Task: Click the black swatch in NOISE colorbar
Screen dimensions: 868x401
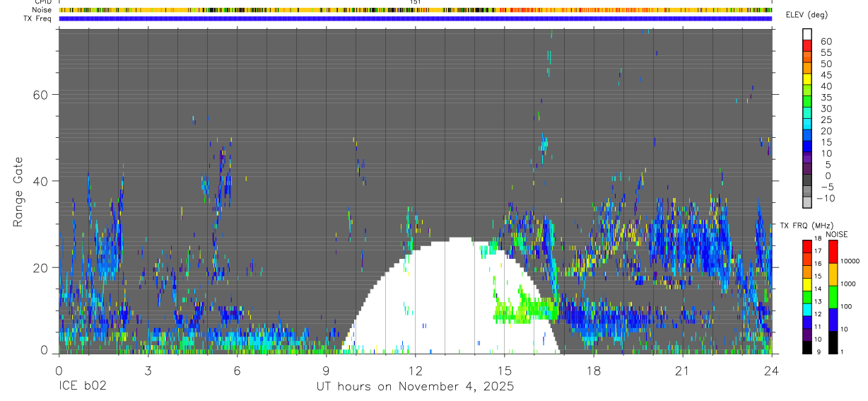Action: coord(833,342)
